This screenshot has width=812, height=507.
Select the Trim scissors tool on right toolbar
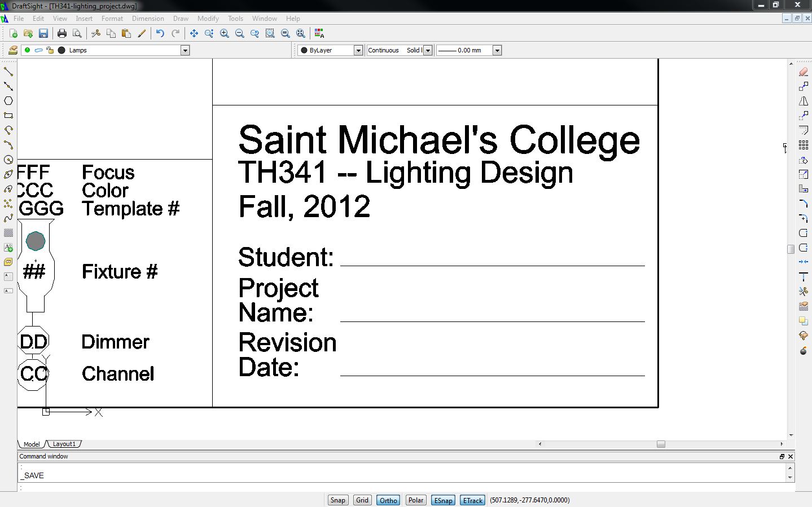click(804, 292)
